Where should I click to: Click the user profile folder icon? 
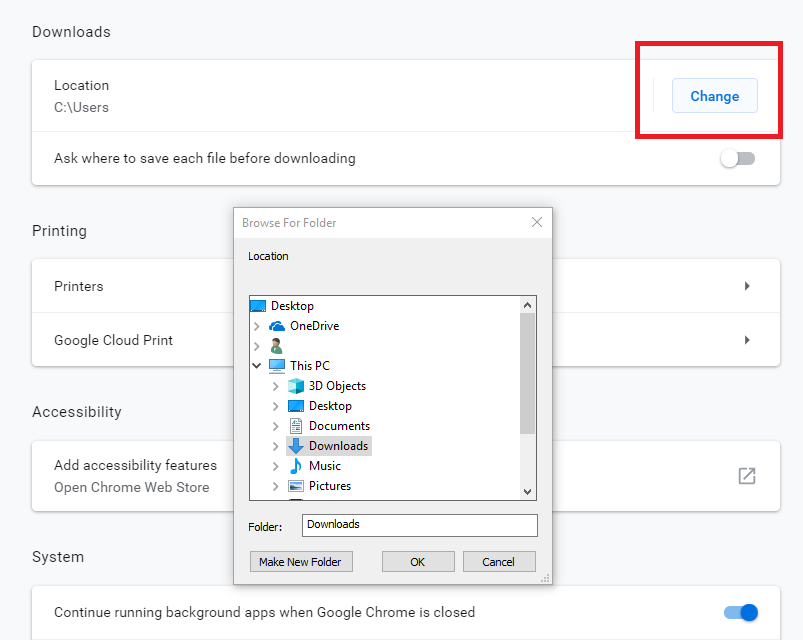(277, 346)
